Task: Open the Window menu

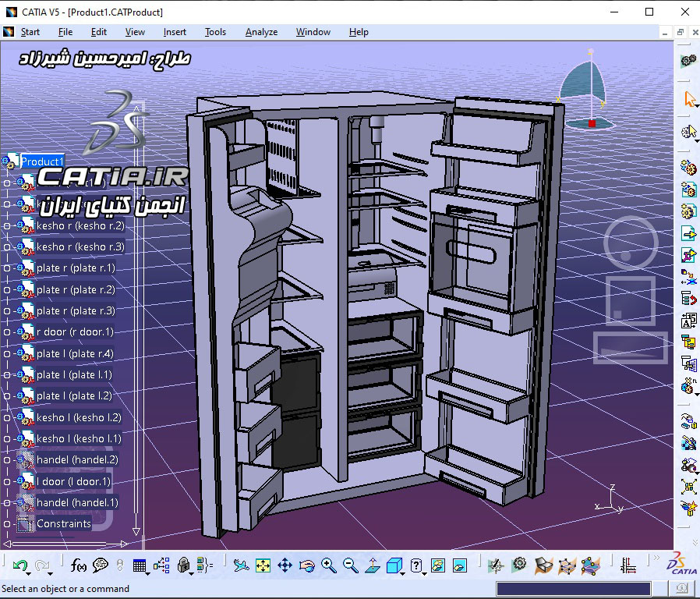Action: [x=313, y=32]
